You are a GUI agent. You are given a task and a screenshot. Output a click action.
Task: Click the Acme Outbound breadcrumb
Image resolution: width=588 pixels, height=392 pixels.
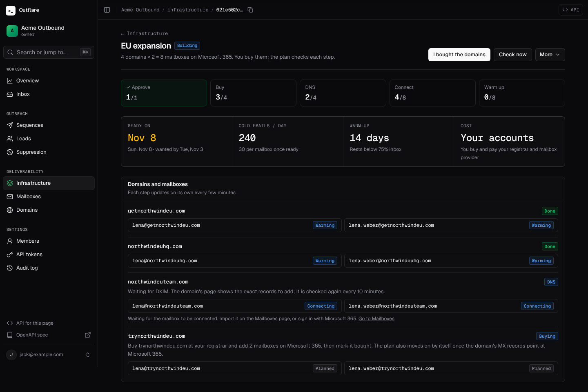coord(140,10)
